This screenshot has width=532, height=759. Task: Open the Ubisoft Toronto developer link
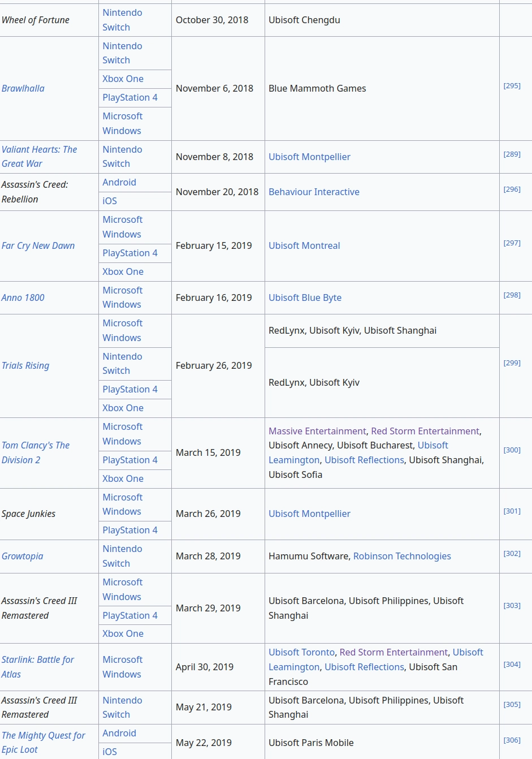[301, 652]
